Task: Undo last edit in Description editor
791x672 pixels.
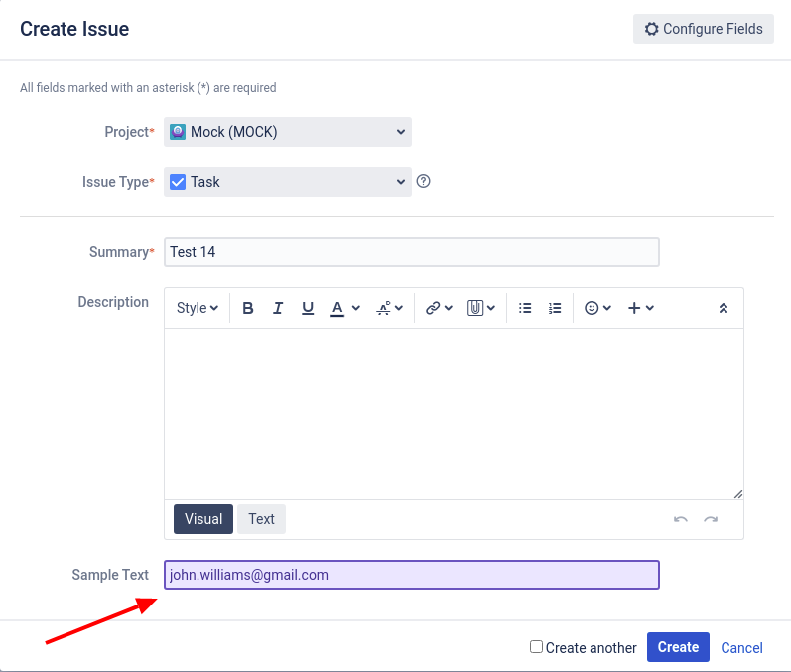Action: [x=681, y=519]
